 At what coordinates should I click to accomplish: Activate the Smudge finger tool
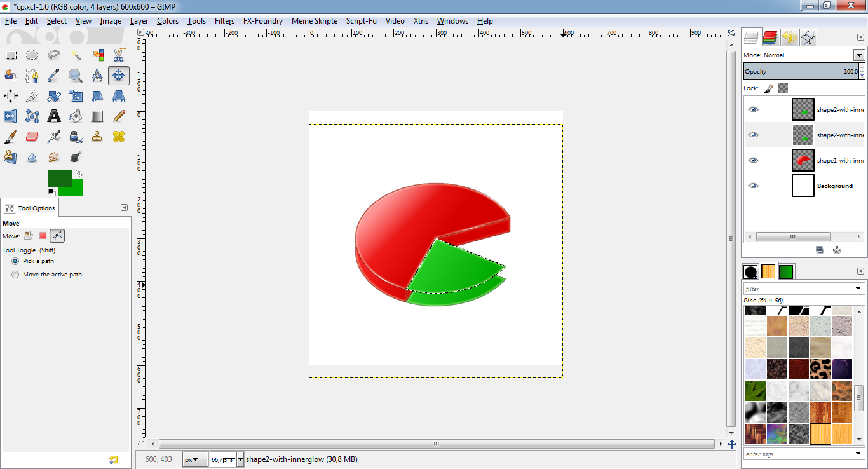pyautogui.click(x=54, y=157)
